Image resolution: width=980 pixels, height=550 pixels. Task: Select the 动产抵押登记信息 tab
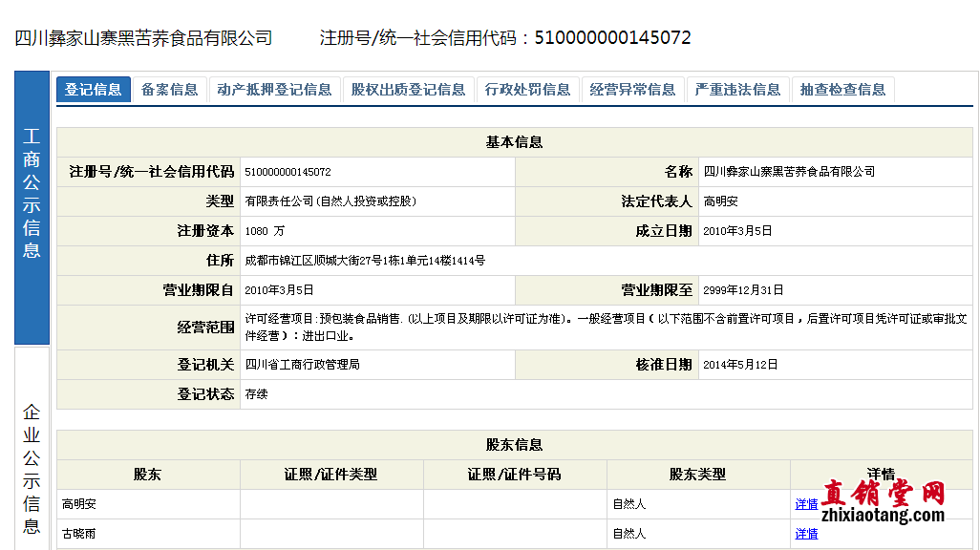point(274,90)
